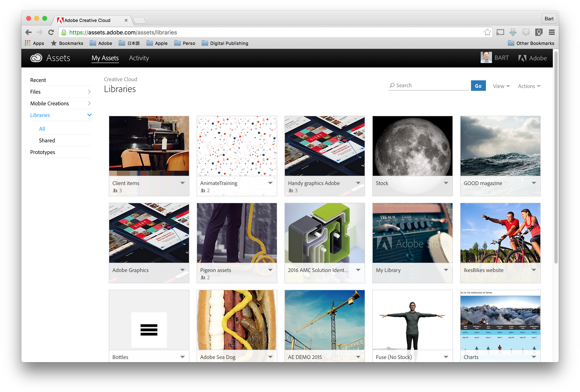
Task: Open Handy graphics Adobe dropdown arrow
Action: click(358, 183)
